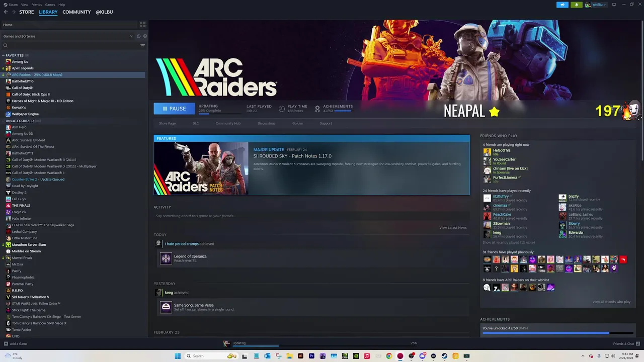Image resolution: width=644 pixels, height=362 pixels.
Task: Open the Discussions tab
Action: tap(267, 123)
